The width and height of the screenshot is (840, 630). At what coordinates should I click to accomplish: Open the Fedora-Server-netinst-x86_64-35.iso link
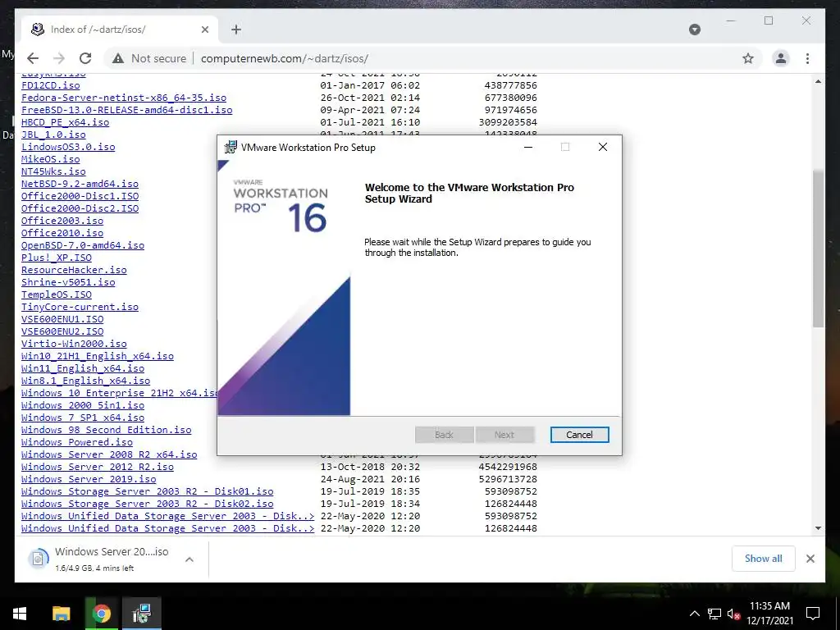pos(124,98)
